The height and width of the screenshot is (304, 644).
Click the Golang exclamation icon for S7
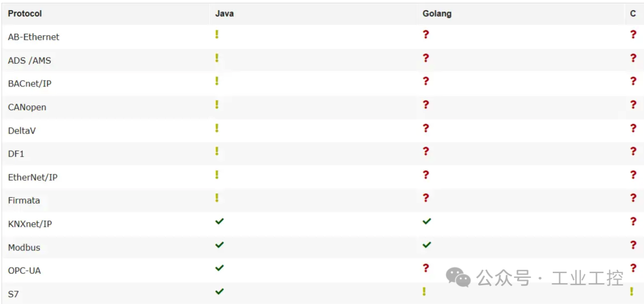click(x=425, y=291)
